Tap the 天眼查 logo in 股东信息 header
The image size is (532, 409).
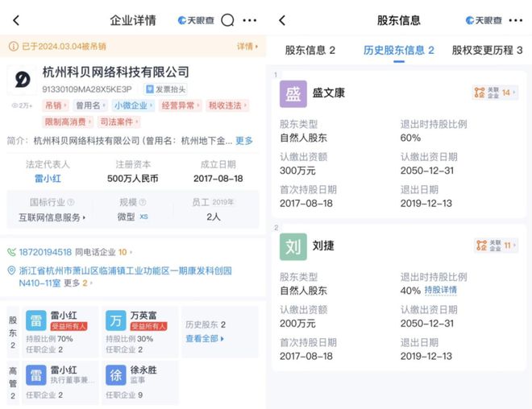tap(484, 20)
